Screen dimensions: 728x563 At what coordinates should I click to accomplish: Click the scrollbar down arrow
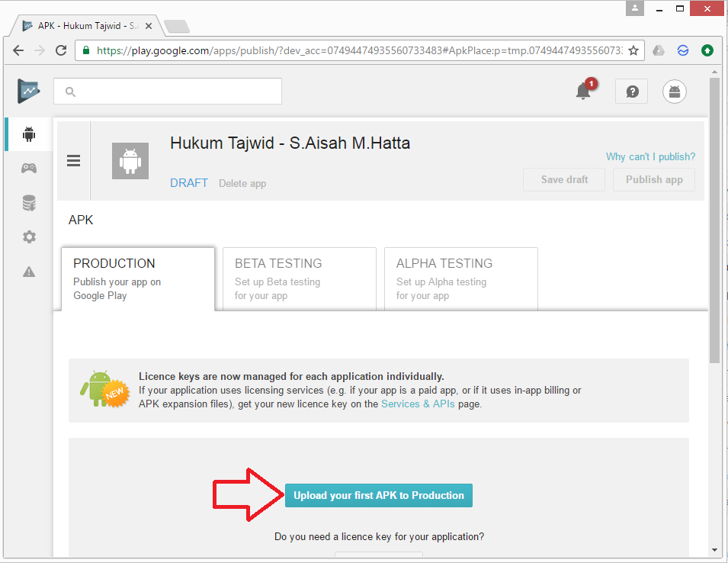(714, 551)
